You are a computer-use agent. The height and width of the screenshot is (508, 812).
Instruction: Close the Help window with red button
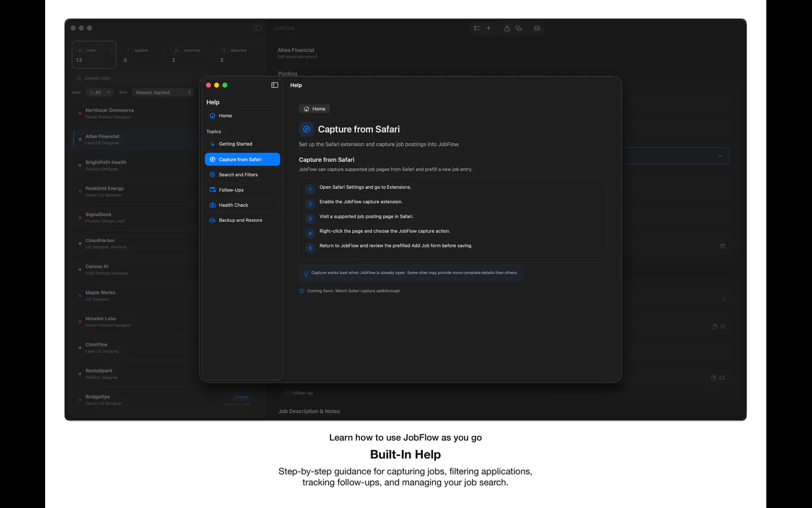click(x=209, y=85)
